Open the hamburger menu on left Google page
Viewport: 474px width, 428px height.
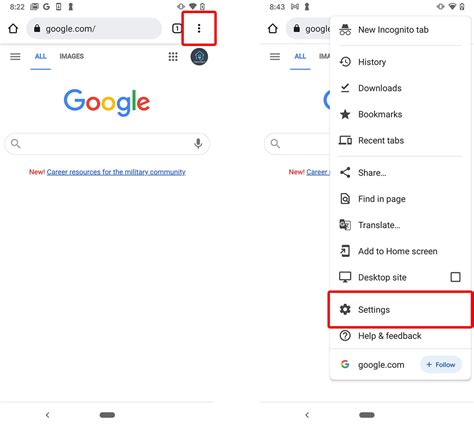click(15, 57)
